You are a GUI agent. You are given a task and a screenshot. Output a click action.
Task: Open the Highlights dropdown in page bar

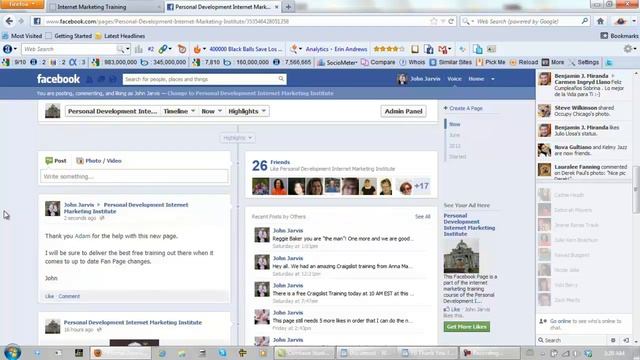pyautogui.click(x=247, y=111)
